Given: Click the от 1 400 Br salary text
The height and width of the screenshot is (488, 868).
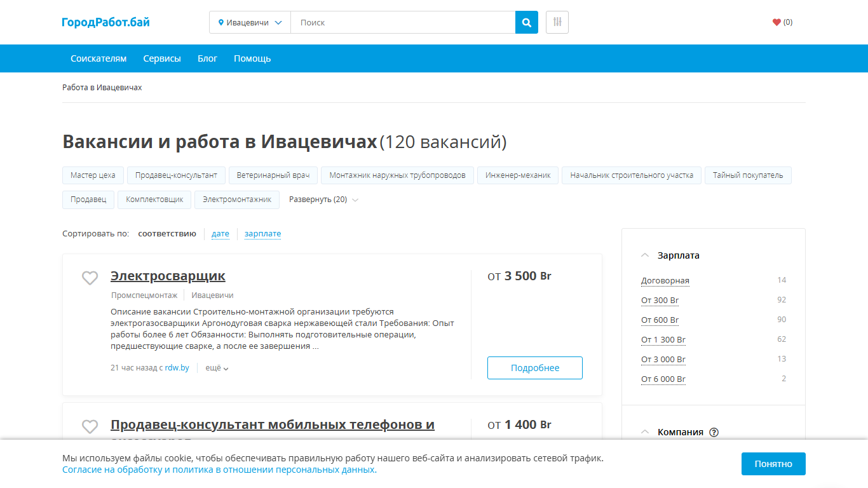Looking at the screenshot, I should (x=519, y=424).
